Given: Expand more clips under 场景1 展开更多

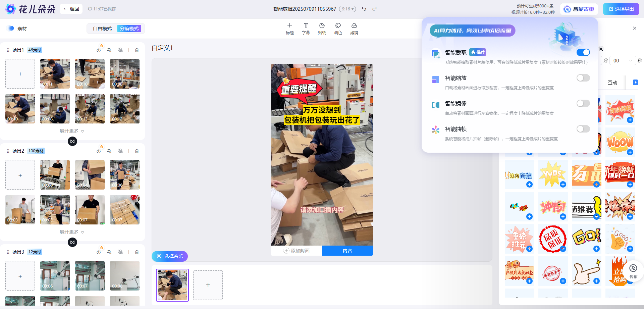Looking at the screenshot, I should [72, 131].
